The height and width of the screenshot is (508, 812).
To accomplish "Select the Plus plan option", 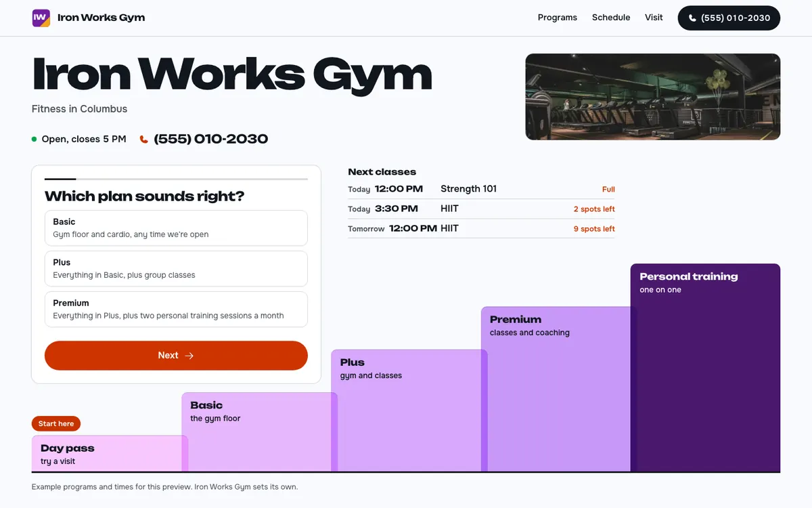I will click(x=176, y=268).
